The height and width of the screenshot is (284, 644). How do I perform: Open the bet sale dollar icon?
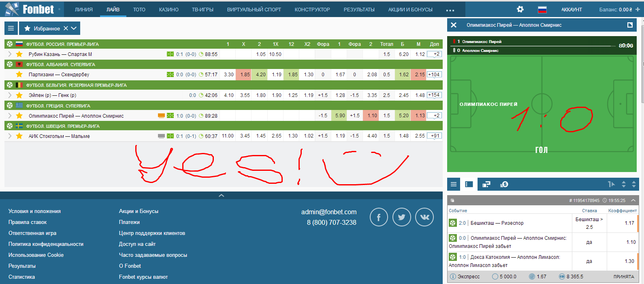[x=504, y=184]
